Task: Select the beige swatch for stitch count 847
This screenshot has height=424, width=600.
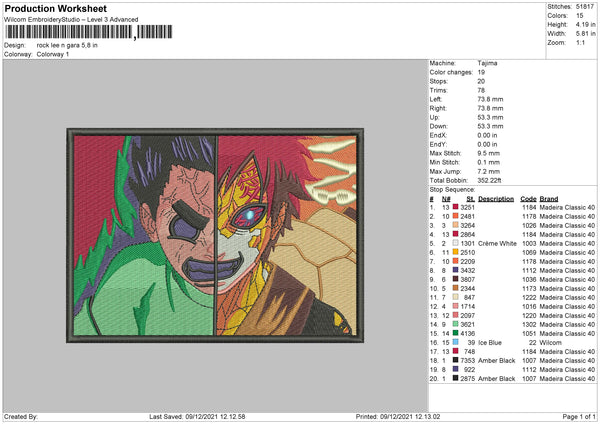Action: point(455,297)
